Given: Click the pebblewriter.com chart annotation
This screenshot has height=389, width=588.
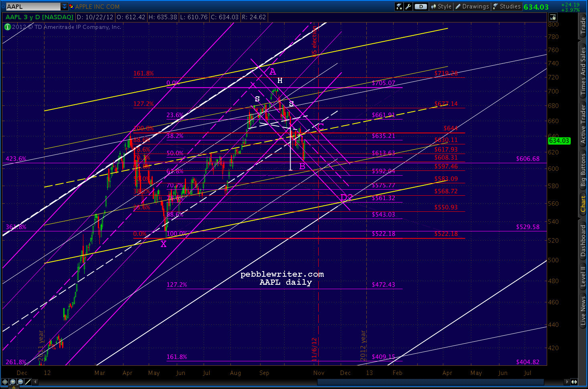Looking at the screenshot, I should click(x=282, y=274).
